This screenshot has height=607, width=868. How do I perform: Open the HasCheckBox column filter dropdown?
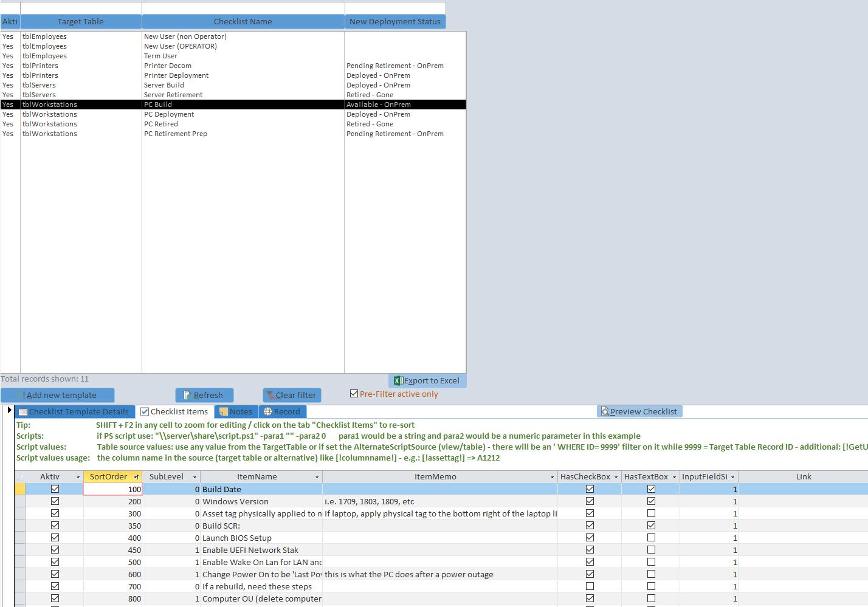tap(615, 477)
